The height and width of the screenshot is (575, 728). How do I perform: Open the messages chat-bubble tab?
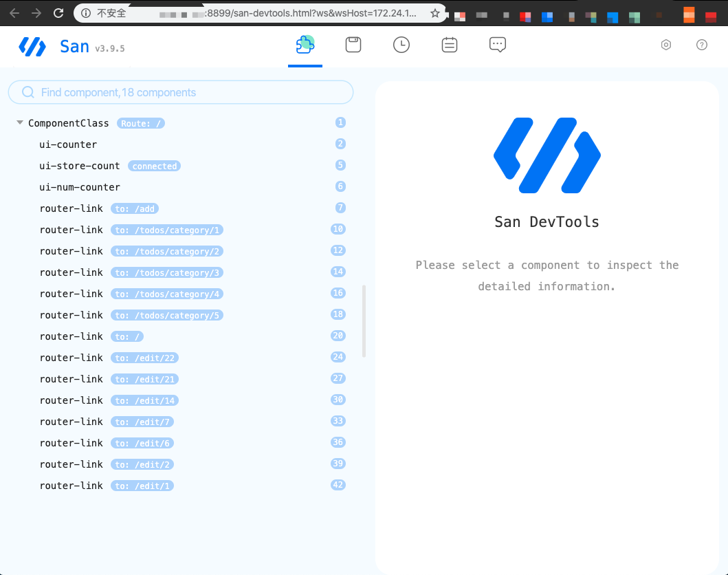[x=498, y=45]
